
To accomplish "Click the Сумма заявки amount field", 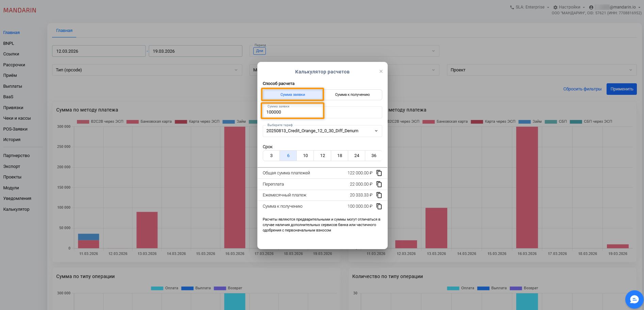I will tap(322, 112).
